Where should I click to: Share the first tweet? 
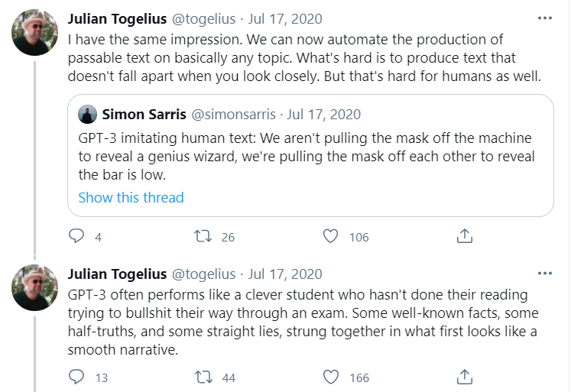[x=464, y=237]
